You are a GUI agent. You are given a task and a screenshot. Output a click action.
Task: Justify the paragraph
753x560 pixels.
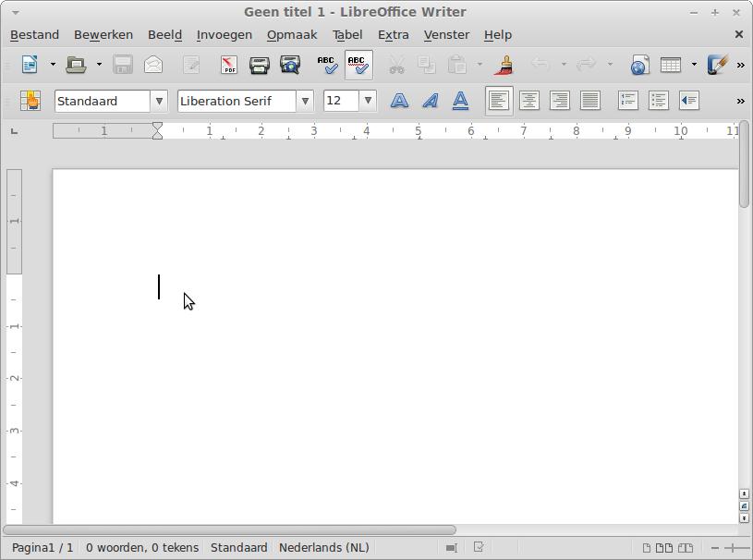click(x=589, y=101)
